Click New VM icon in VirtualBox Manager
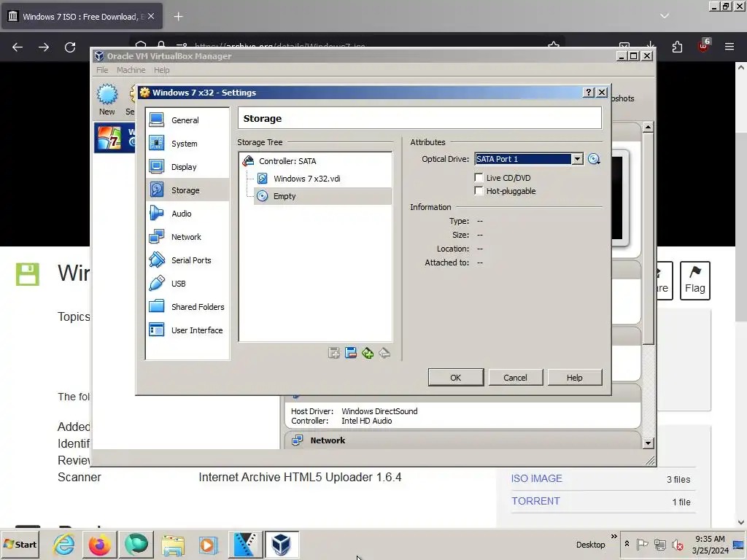 107,99
